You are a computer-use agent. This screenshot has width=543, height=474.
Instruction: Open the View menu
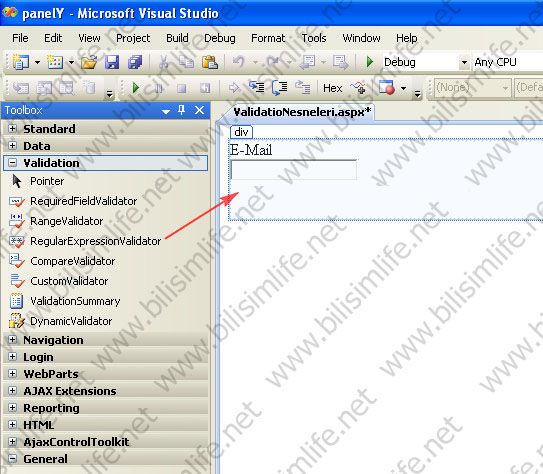coord(89,38)
